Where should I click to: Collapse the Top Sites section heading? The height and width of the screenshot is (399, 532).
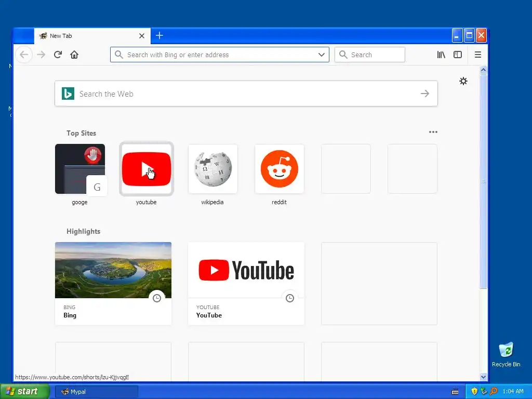[x=81, y=133]
